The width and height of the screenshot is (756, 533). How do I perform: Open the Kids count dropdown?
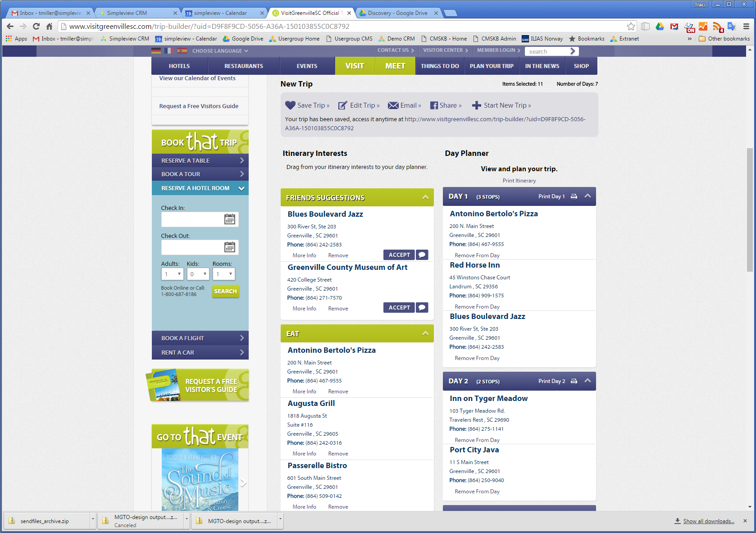point(198,274)
